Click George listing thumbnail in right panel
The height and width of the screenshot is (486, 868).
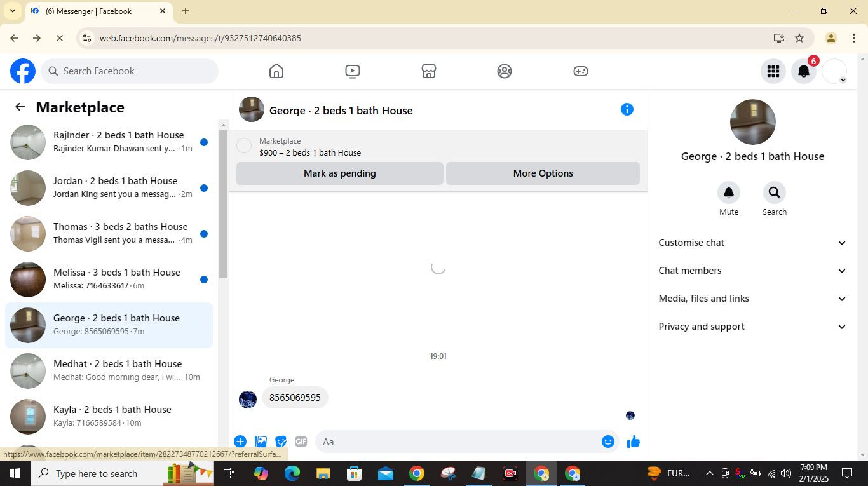point(752,122)
